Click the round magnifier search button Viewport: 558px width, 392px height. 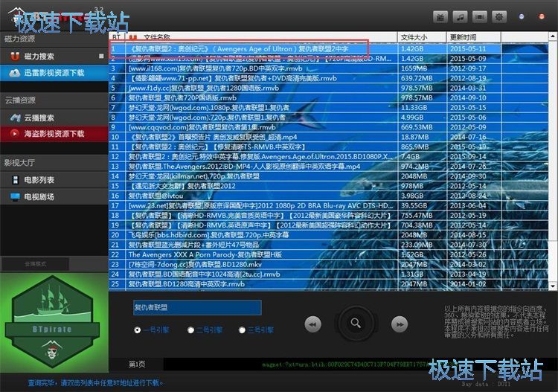(x=356, y=323)
